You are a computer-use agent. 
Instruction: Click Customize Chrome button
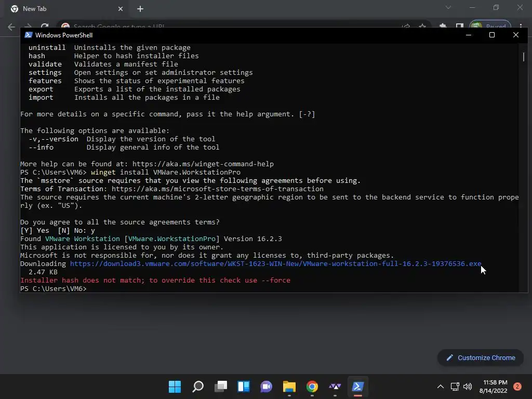tap(481, 357)
